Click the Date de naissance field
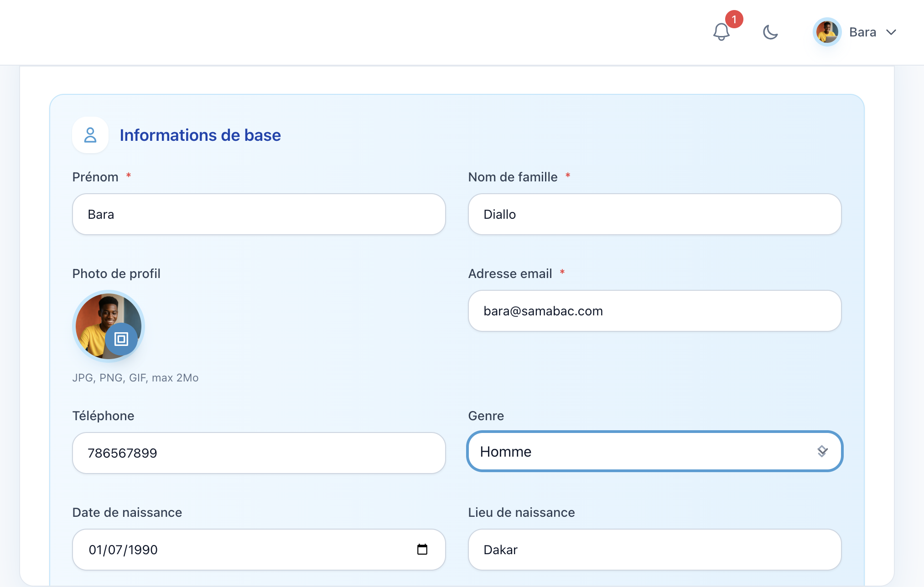 (x=237, y=550)
